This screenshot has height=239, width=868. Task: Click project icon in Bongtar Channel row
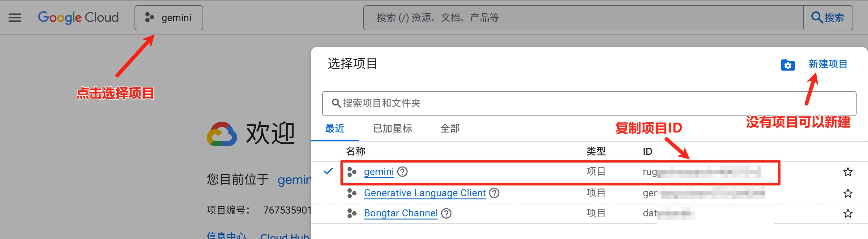[x=352, y=213]
